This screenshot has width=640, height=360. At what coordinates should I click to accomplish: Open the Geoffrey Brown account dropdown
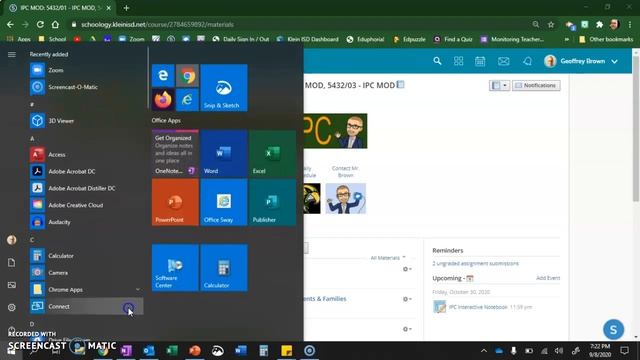[581, 61]
